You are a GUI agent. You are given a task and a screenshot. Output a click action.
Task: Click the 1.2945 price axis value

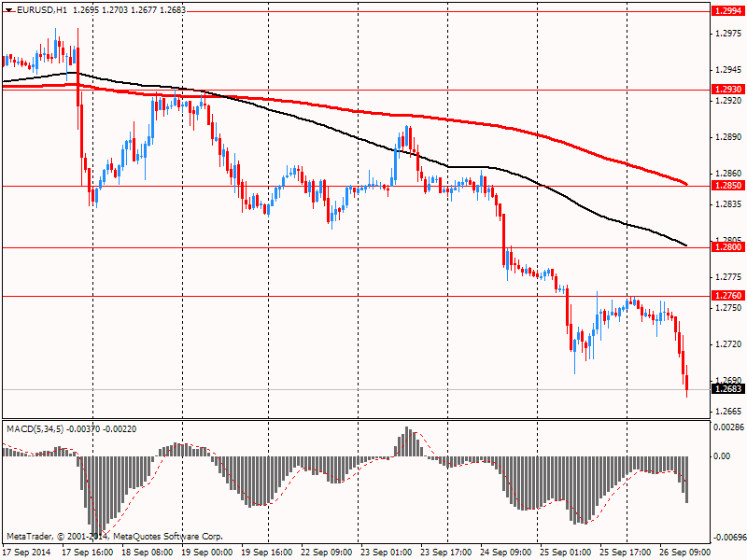[x=728, y=70]
